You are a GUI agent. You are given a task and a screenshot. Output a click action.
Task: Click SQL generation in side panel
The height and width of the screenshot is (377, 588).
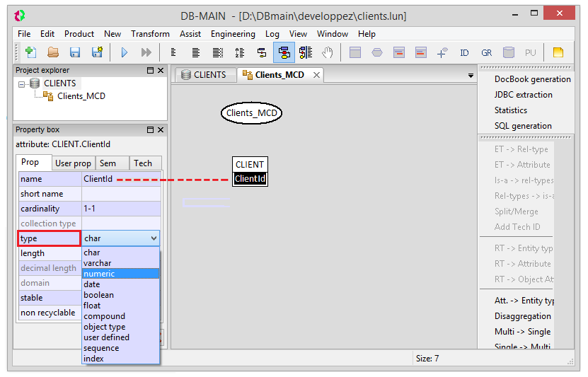(523, 126)
